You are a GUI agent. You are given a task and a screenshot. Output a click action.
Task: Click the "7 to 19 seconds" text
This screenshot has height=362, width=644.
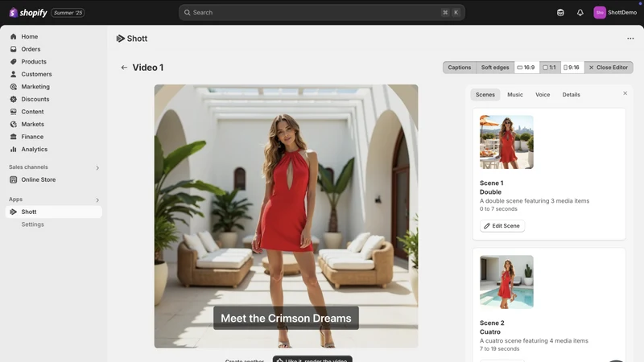[499, 349]
